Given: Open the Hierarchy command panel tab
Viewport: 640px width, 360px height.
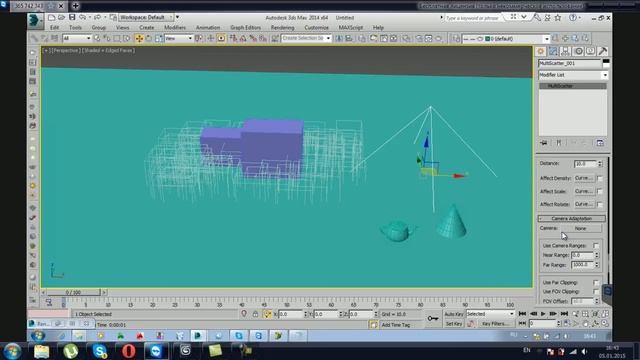Looking at the screenshot, I should pyautogui.click(x=565, y=51).
